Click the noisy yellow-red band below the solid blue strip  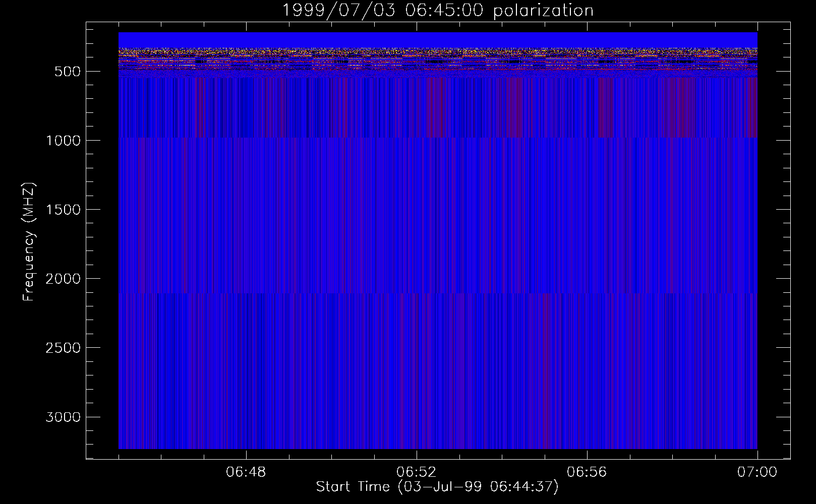[437, 52]
